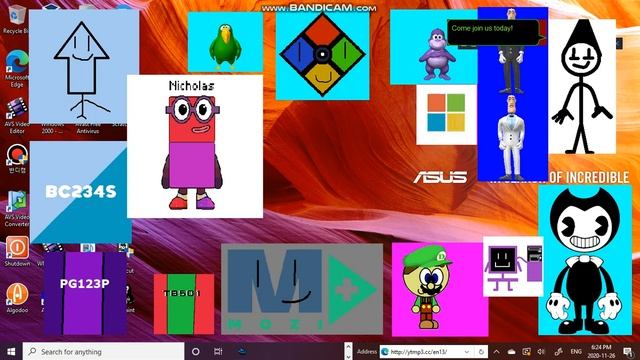Image resolution: width=640 pixels, height=360 pixels.
Task: Click the green play arrow in MOZI image
Action: (x=351, y=289)
